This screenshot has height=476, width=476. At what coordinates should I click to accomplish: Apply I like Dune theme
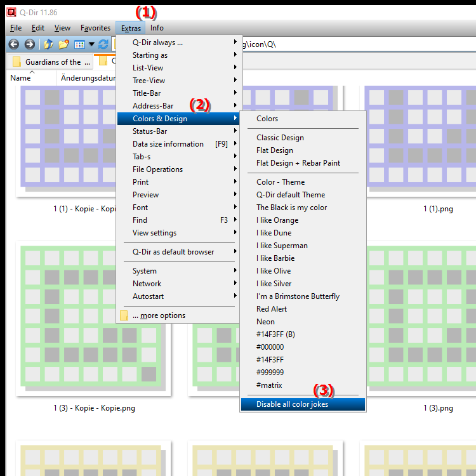click(x=303, y=233)
